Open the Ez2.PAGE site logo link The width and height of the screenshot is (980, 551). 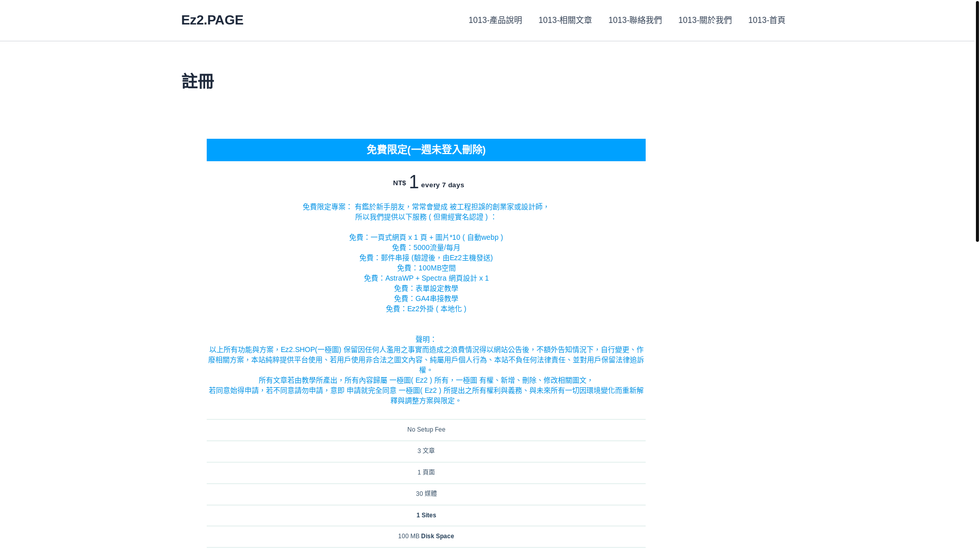point(212,20)
